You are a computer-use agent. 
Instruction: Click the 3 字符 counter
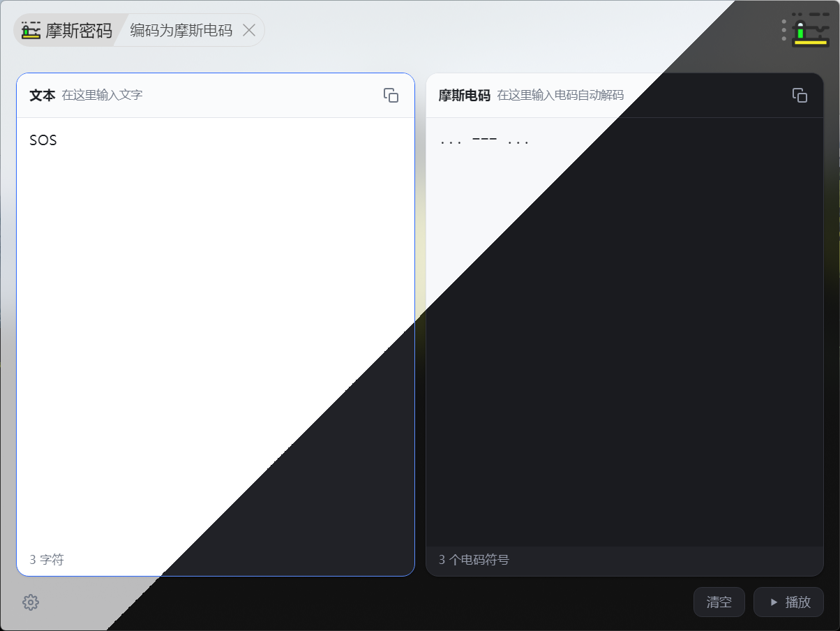pos(47,560)
